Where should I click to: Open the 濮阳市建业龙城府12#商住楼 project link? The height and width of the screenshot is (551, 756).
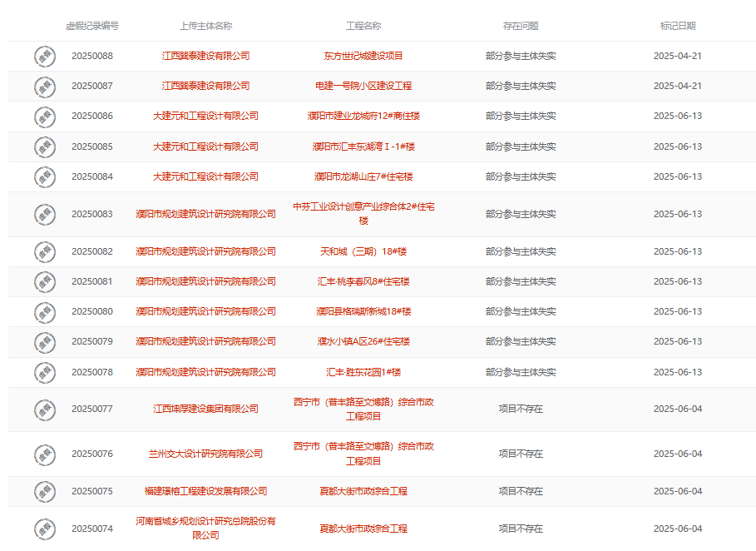coord(363,116)
